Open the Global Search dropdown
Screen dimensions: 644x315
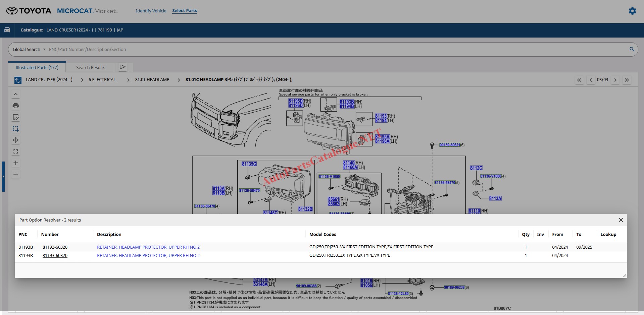point(29,49)
